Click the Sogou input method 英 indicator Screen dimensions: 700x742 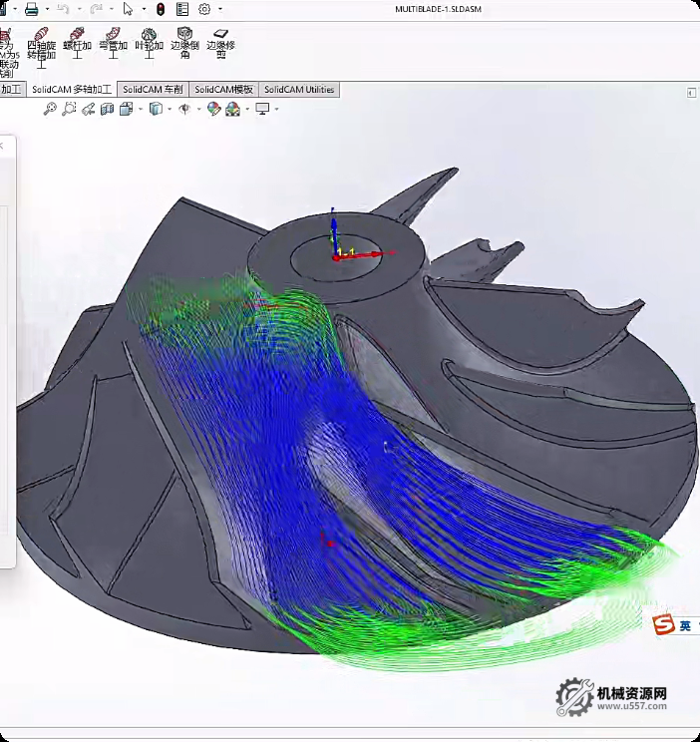click(x=685, y=625)
